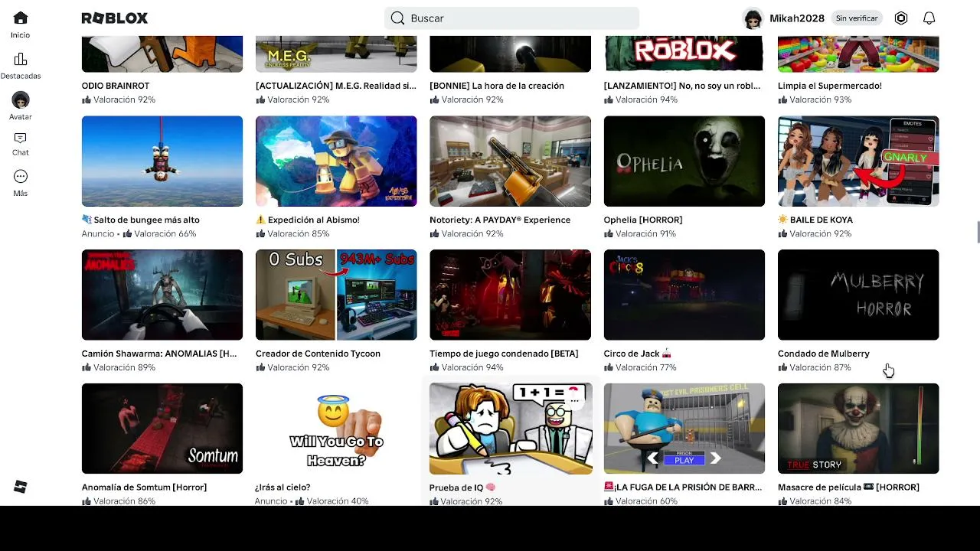Click the magnifier icon in the search bar
The height and width of the screenshot is (551, 980).
click(x=397, y=18)
